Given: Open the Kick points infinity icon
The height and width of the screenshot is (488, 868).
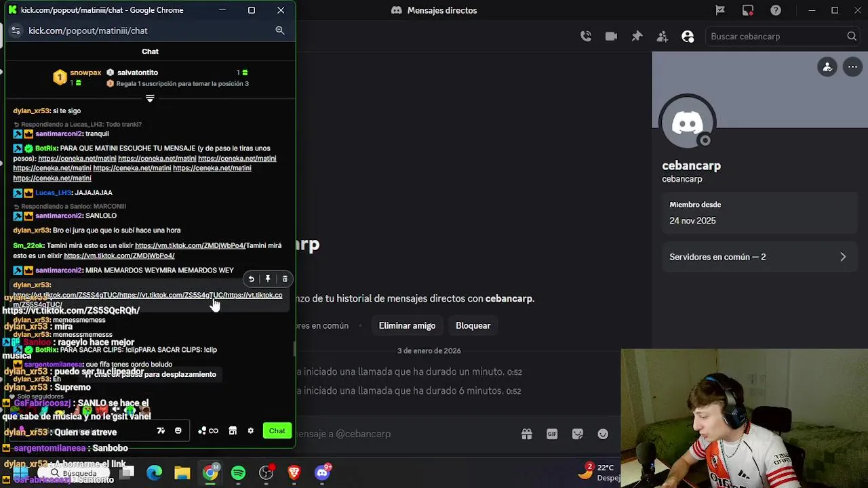Looking at the screenshot, I should [208, 431].
